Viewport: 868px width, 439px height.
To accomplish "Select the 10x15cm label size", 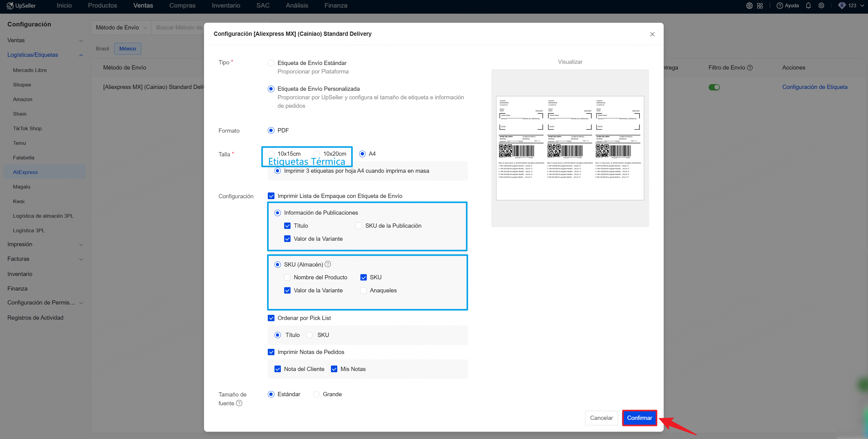I will pyautogui.click(x=271, y=154).
